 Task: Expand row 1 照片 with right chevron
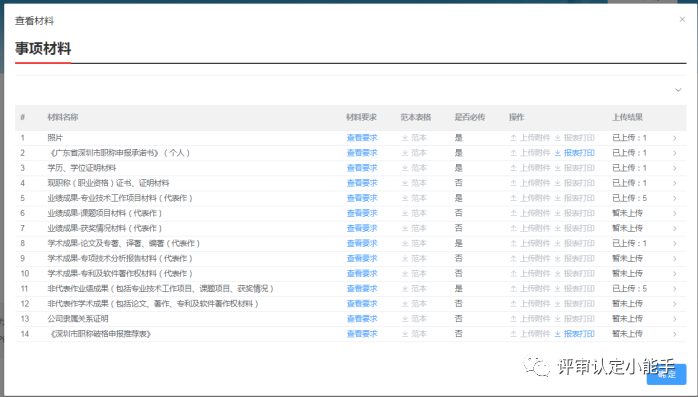point(675,138)
